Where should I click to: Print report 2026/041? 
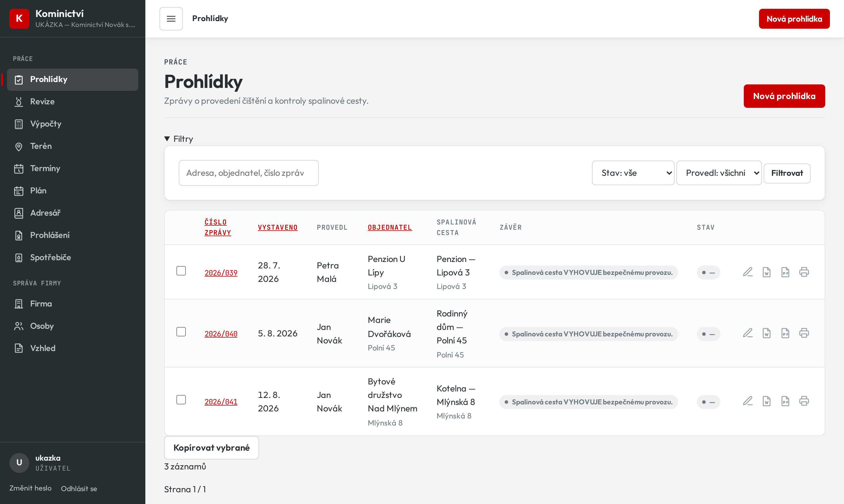pyautogui.click(x=804, y=401)
